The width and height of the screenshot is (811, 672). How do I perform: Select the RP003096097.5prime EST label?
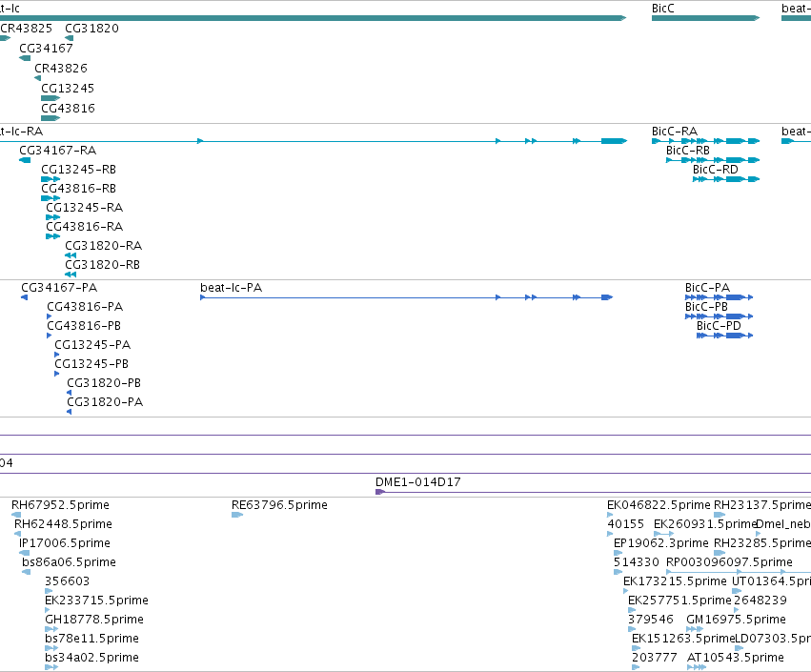729,562
